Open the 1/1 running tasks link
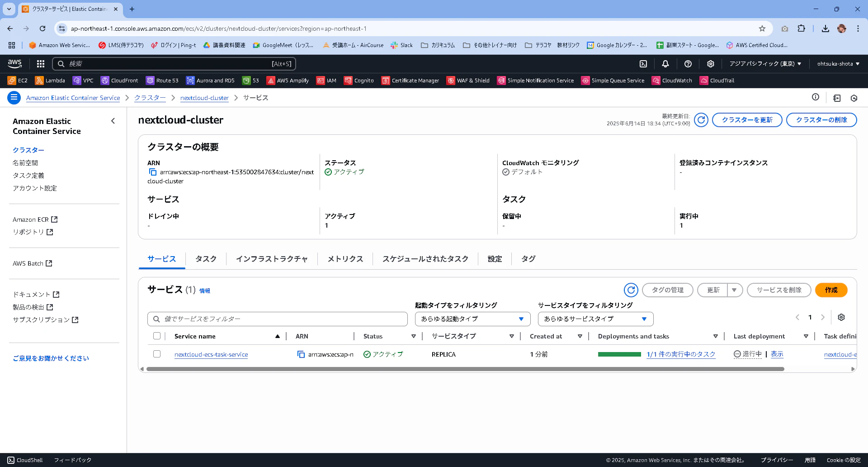Image resolution: width=868 pixels, height=467 pixels. tap(681, 354)
